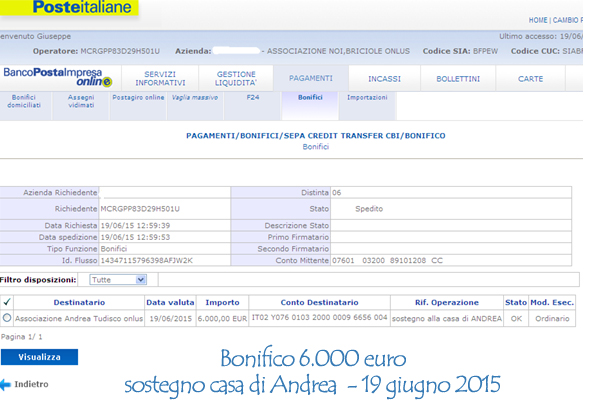
Task: Select the Bonifici domiciliati submenu
Action: pos(24,101)
